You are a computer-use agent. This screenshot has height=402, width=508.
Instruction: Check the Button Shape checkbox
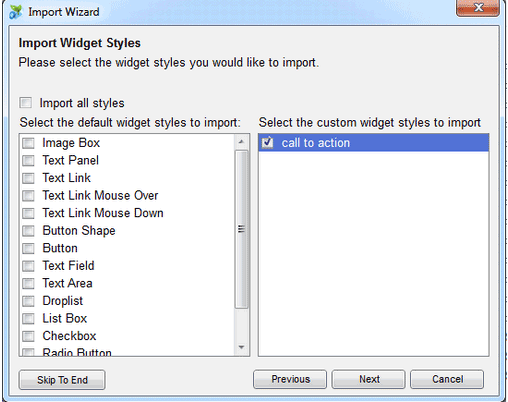tap(28, 231)
